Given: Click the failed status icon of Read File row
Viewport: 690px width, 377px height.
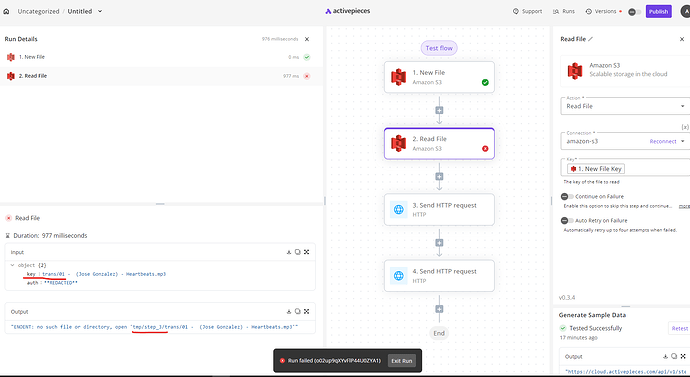Looking at the screenshot, I should 307,76.
